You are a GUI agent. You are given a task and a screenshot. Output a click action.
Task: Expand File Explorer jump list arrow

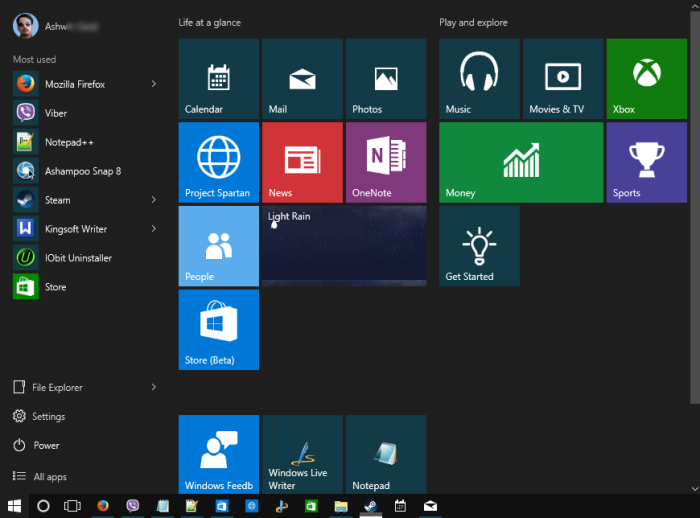[x=154, y=387]
